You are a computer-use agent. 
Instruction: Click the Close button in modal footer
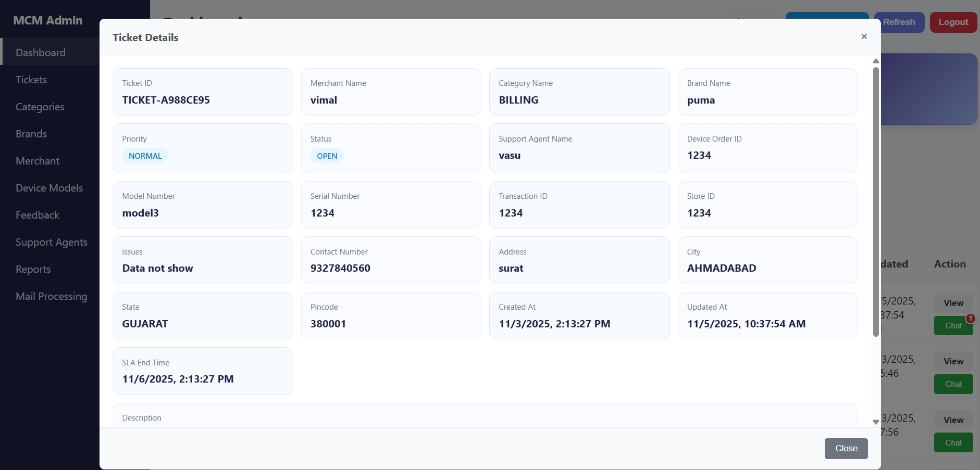(x=846, y=448)
